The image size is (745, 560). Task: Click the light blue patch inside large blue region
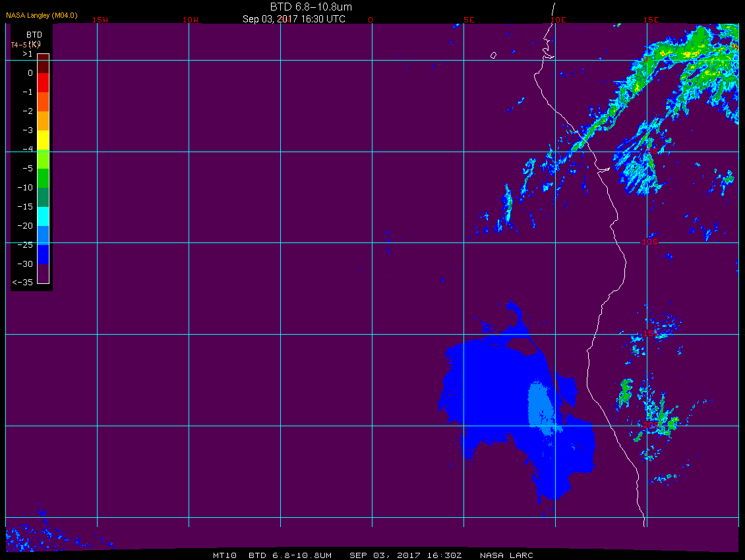(542, 406)
